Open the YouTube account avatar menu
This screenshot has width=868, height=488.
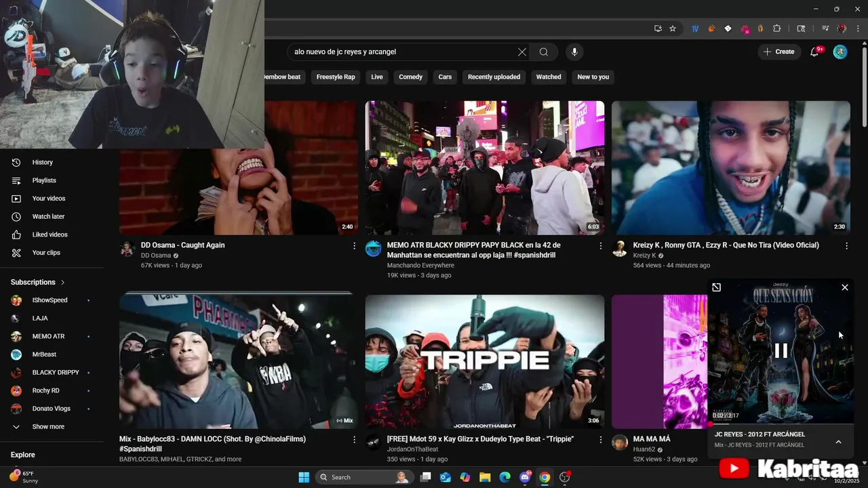pos(840,52)
